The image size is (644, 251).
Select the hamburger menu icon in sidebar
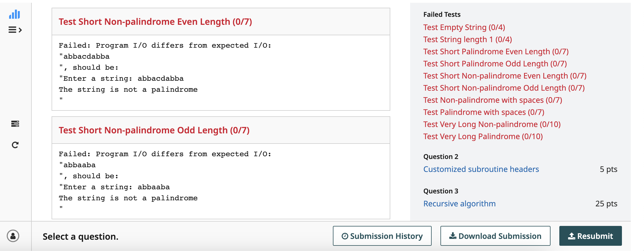12,30
